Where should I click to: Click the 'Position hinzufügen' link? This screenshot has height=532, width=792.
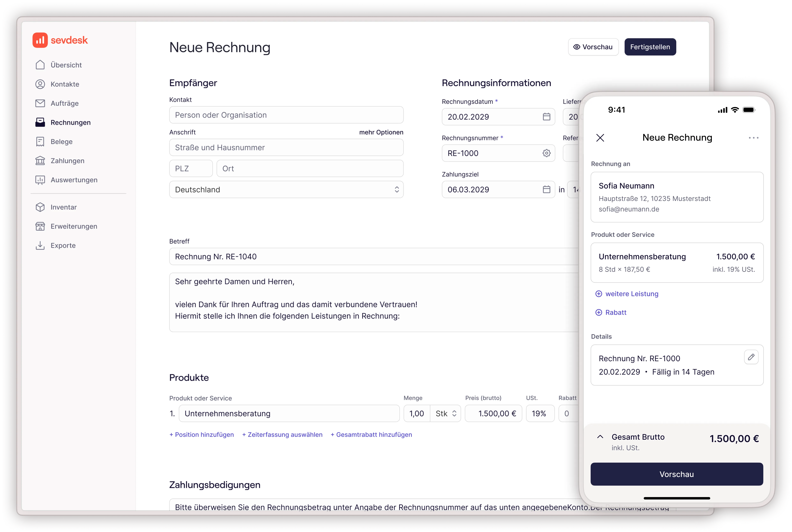pyautogui.click(x=202, y=435)
